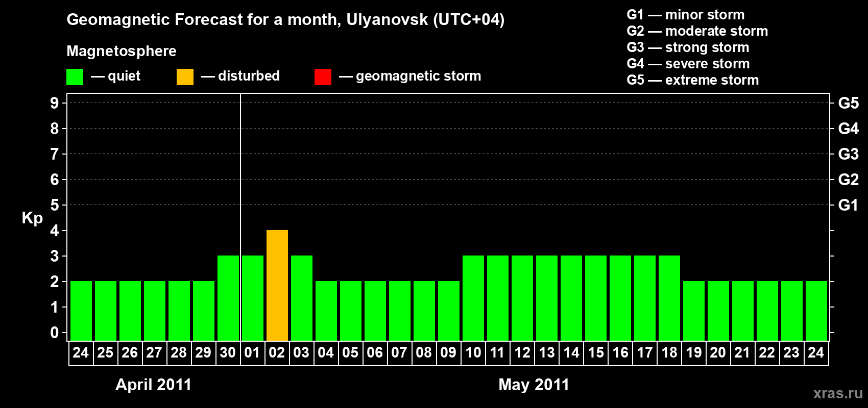Click the 'Magnetosphere' heading
This screenshot has height=408, width=868.
point(122,51)
